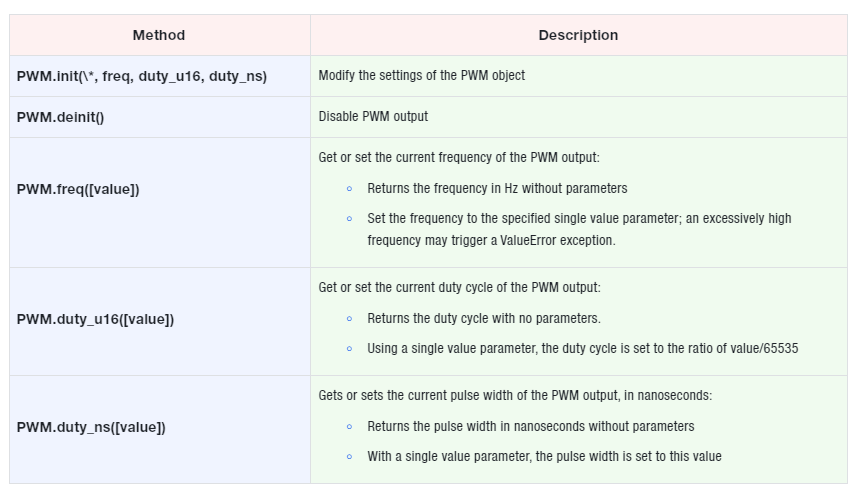Click 'ValueError exception' text line
Screen dimensions: 863x496
pos(491,241)
